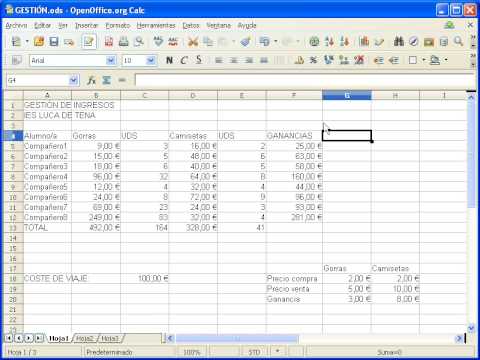
Task: Align cell text right
Action: [249, 60]
